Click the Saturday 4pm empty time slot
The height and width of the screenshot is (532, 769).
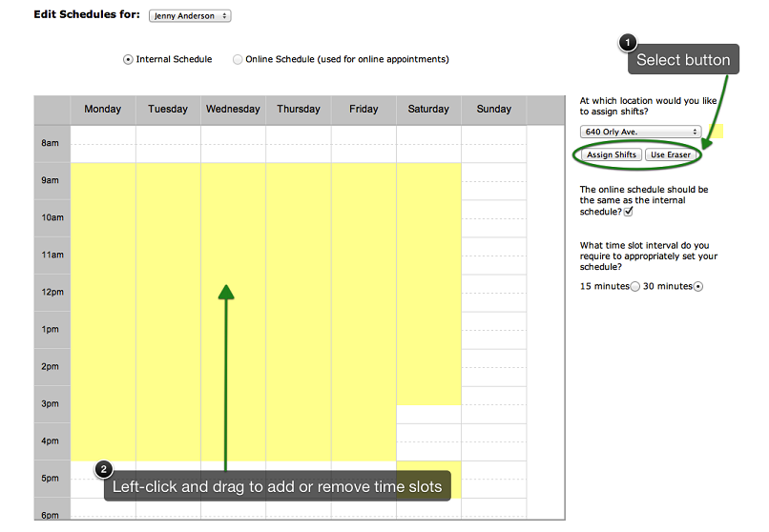click(428, 441)
